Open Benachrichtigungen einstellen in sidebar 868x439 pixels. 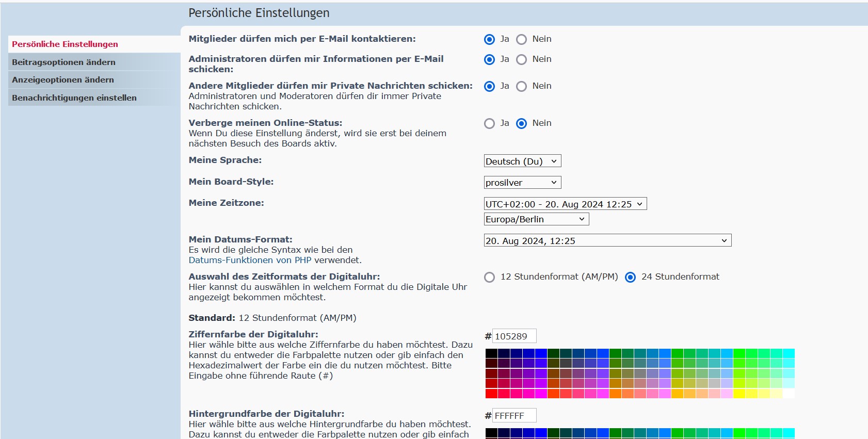pos(74,98)
